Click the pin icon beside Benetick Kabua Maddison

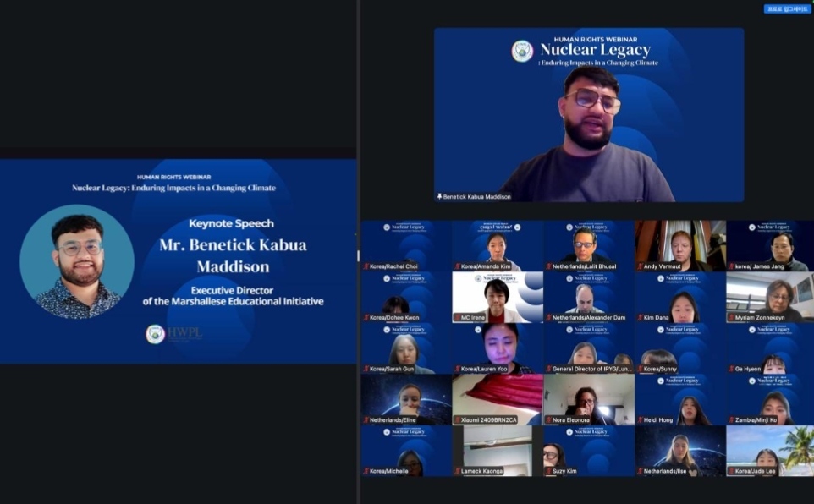click(439, 196)
